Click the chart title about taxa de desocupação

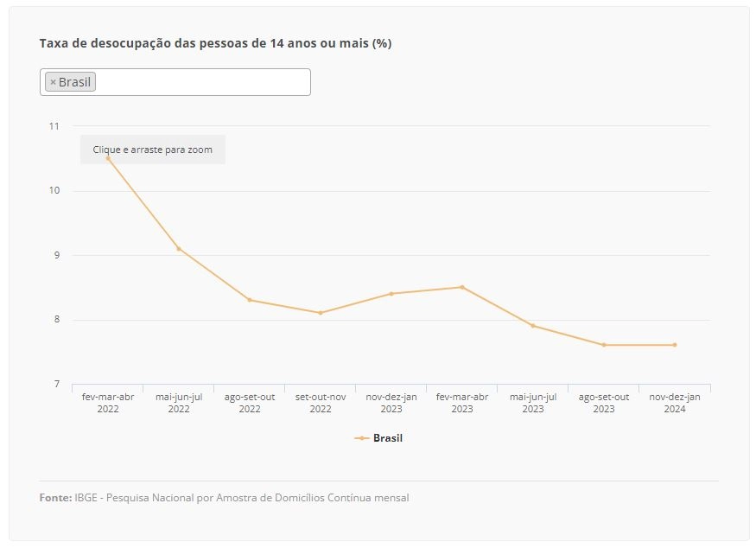(215, 43)
